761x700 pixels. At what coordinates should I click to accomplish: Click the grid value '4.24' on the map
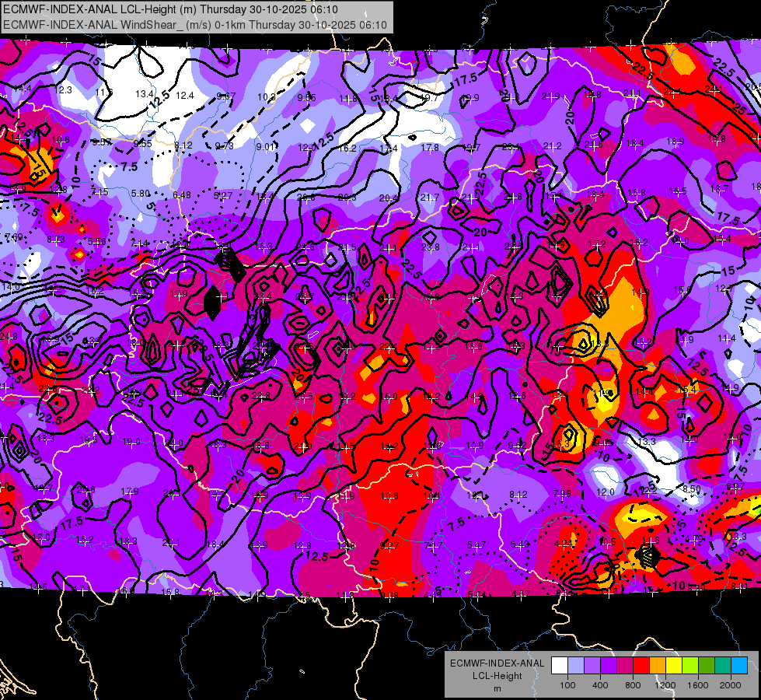point(563,544)
